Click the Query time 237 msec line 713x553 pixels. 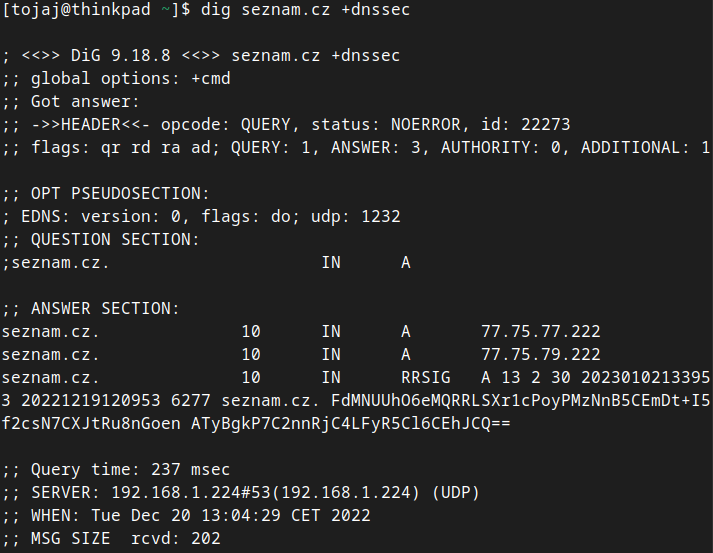tap(125, 469)
